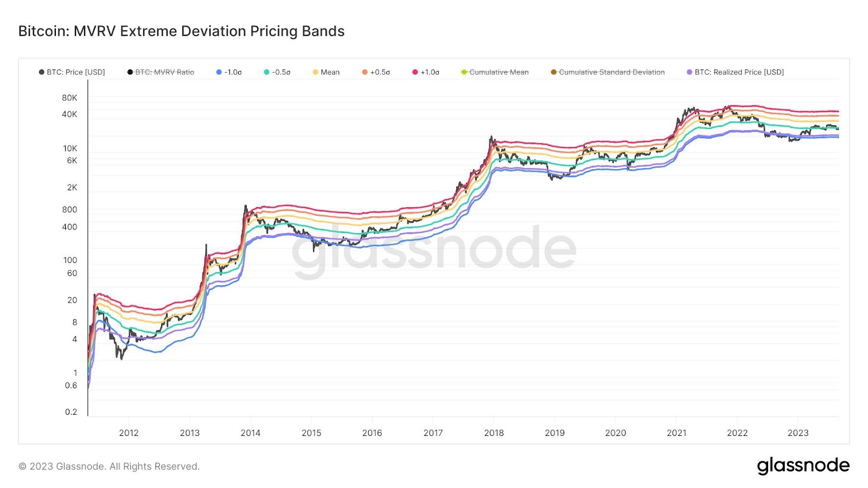Click the teal -0.5σ legend dot
Screen dimensions: 868x488
(x=266, y=72)
